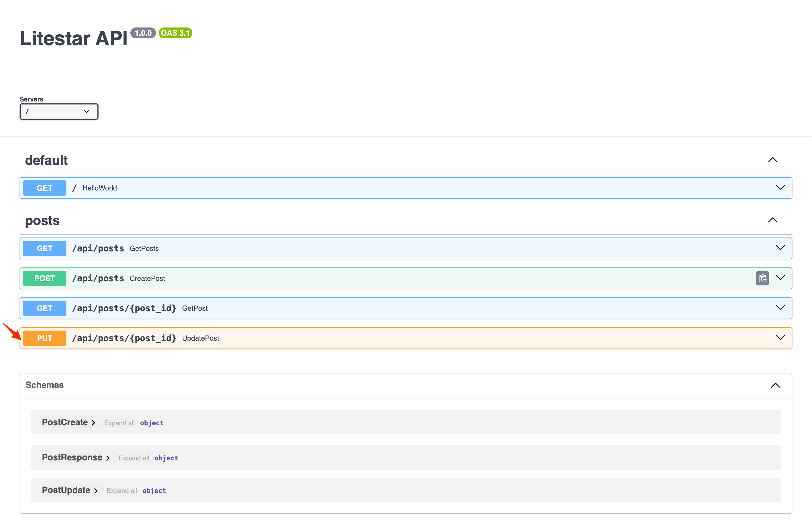Expand the HelloWorld GET operation chevron
This screenshot has height=530, width=812.
(780, 187)
